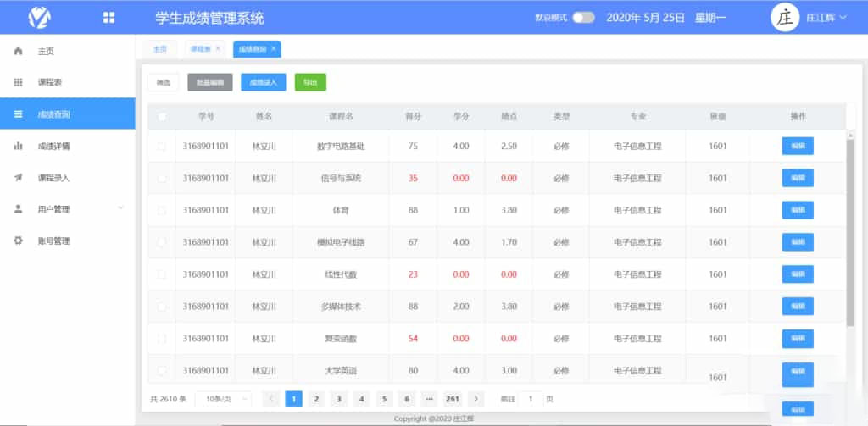The image size is (868, 426).
Task: Click the 绩点 column header
Action: click(x=509, y=117)
